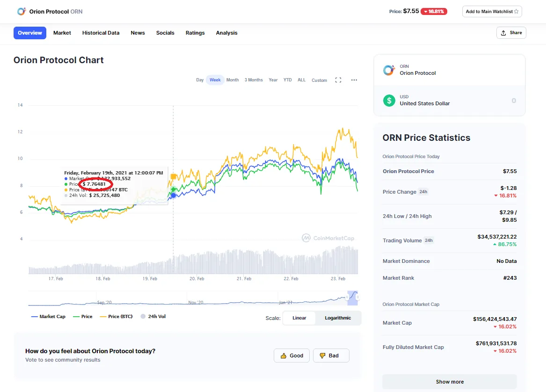Select ALL chart range

point(302,80)
